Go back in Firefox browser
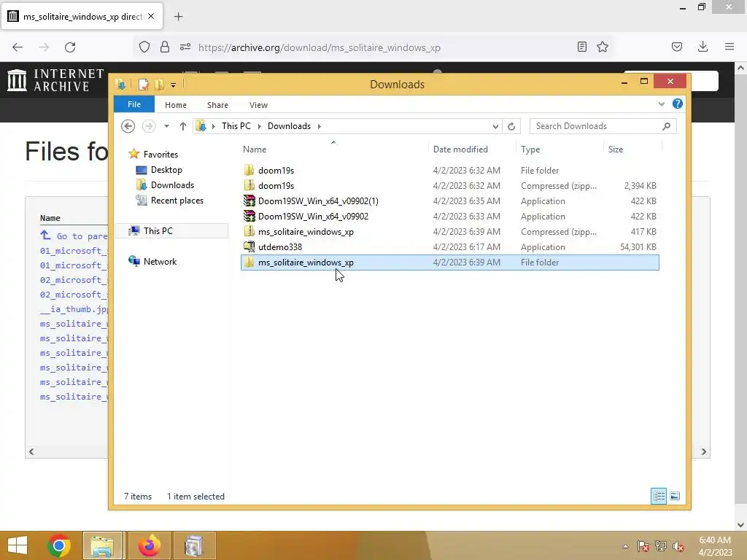This screenshot has width=747, height=560. pyautogui.click(x=18, y=47)
